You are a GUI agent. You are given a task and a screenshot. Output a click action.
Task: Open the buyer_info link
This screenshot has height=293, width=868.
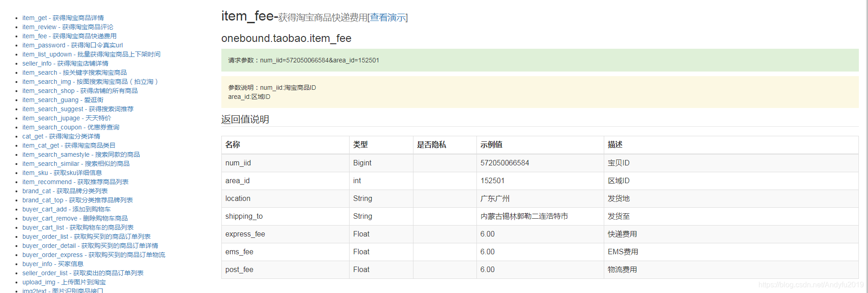click(x=53, y=264)
